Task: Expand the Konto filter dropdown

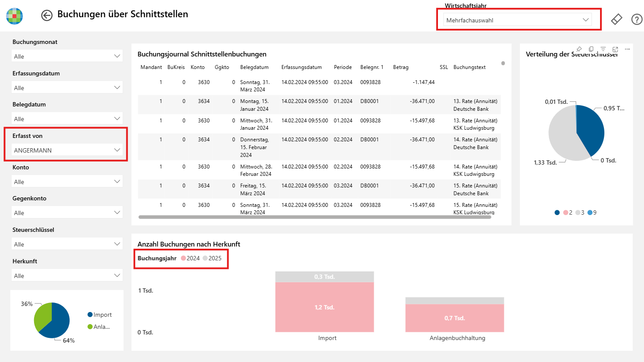Action: point(67,181)
